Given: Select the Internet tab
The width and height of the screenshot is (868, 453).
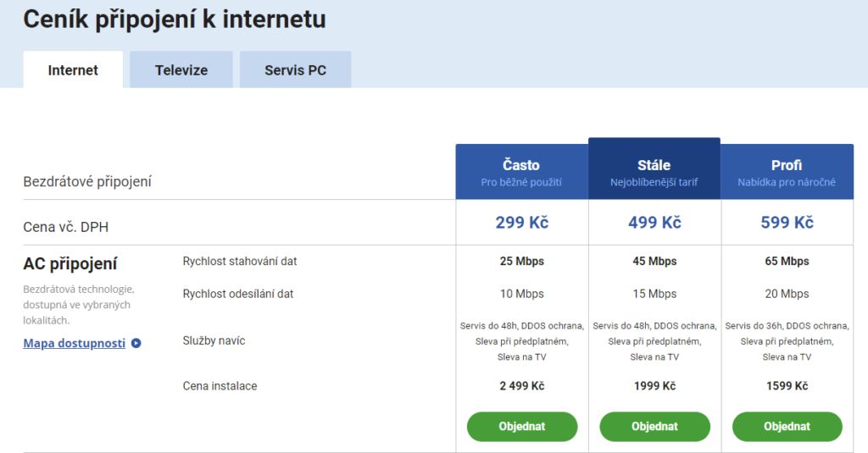Looking at the screenshot, I should click(x=73, y=70).
